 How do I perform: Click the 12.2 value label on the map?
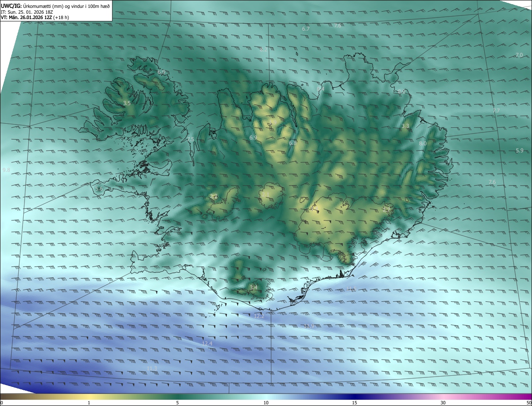pyautogui.click(x=259, y=316)
